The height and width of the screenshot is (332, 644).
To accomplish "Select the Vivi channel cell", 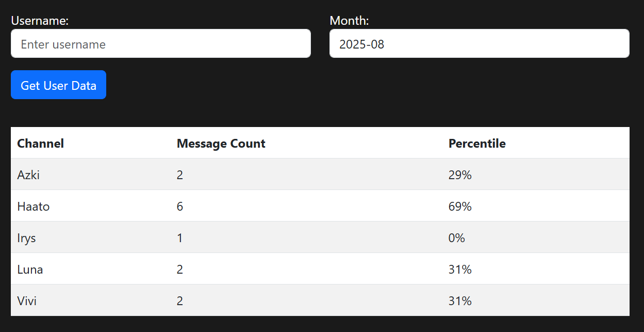I will point(27,301).
